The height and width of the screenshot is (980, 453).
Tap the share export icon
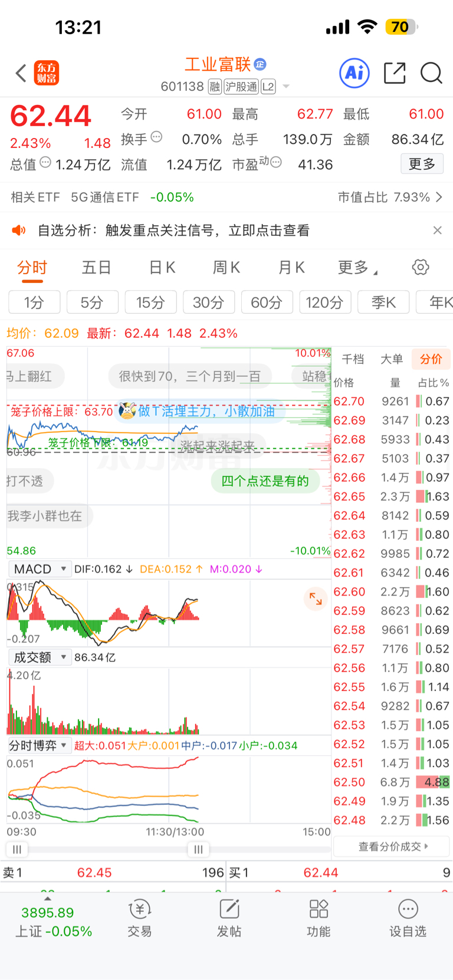pyautogui.click(x=394, y=73)
